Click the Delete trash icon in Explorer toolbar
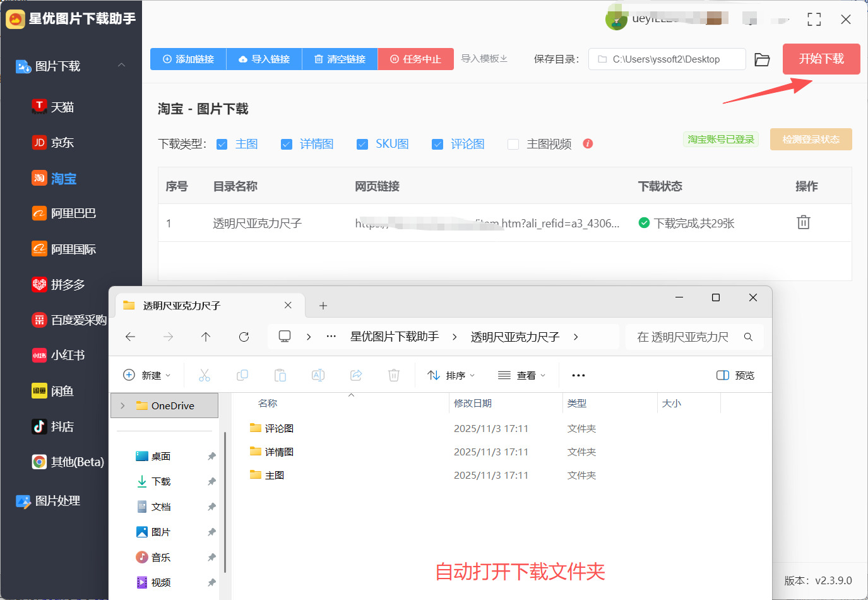The width and height of the screenshot is (868, 600). coord(394,375)
